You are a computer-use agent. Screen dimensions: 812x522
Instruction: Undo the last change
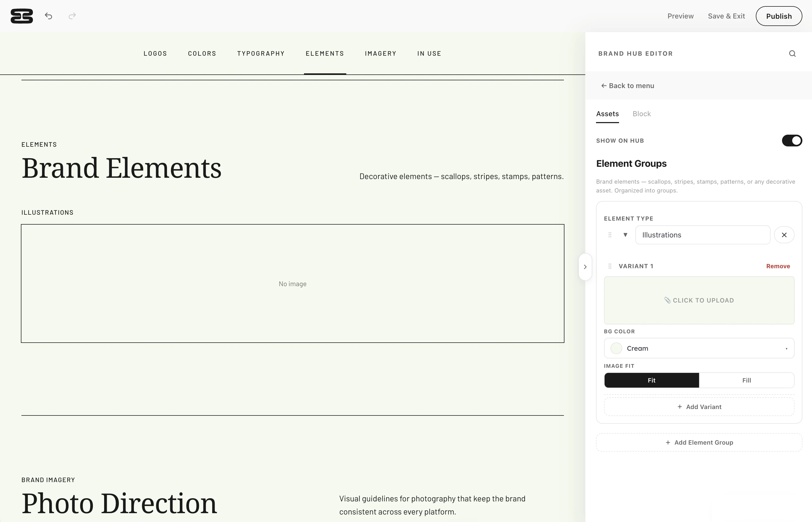coord(48,16)
